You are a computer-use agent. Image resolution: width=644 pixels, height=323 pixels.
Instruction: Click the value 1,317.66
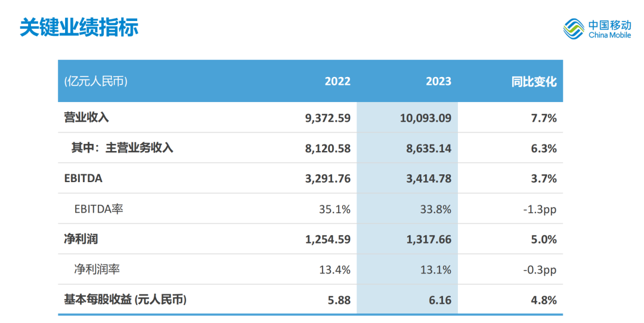[x=429, y=239]
